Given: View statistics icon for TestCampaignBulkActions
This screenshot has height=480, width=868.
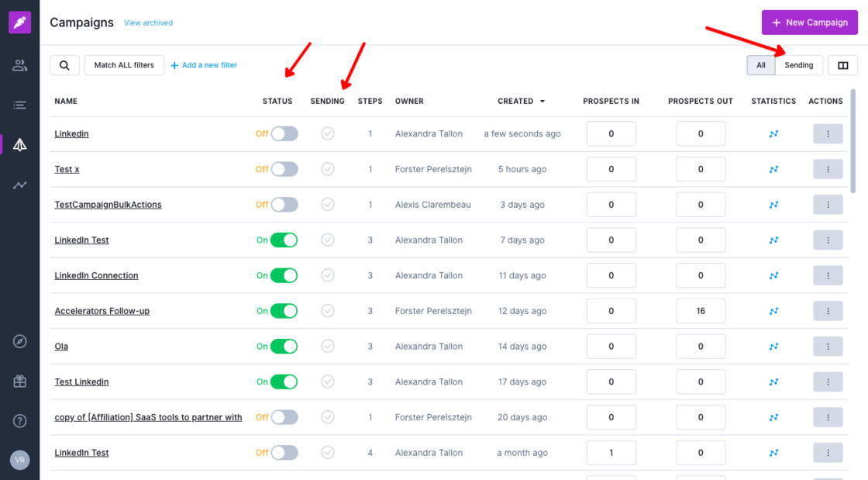Looking at the screenshot, I should coord(773,204).
